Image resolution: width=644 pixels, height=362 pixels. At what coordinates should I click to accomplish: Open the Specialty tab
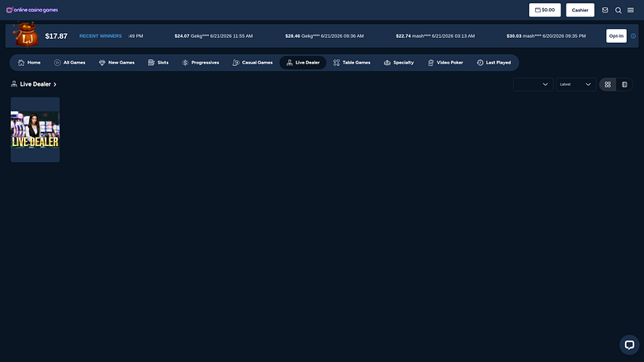click(x=399, y=63)
